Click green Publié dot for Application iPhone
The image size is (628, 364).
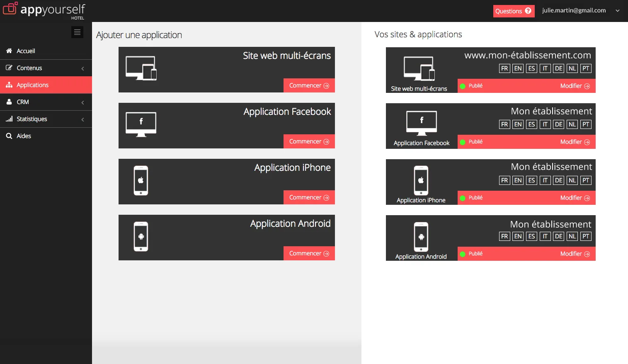(463, 198)
